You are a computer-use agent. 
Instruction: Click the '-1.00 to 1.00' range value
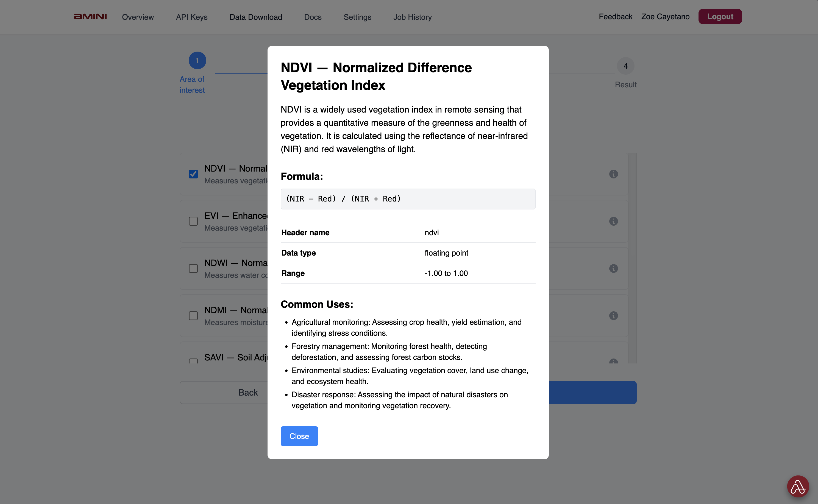click(x=446, y=273)
